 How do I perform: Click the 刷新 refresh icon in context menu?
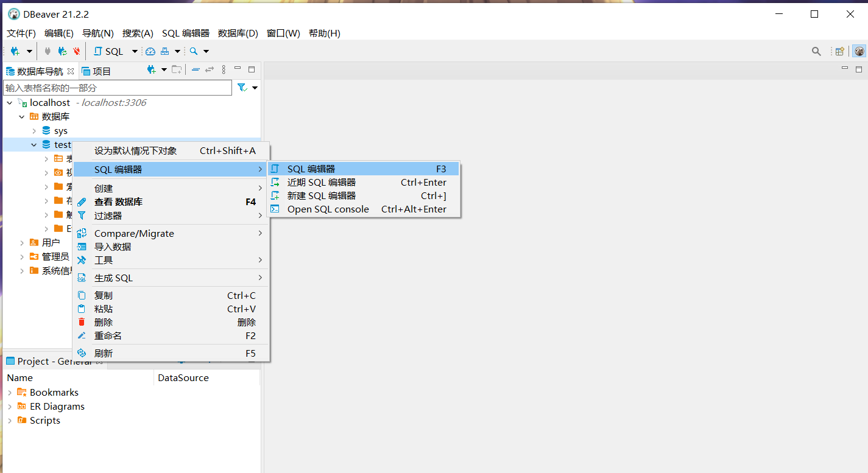tap(82, 353)
